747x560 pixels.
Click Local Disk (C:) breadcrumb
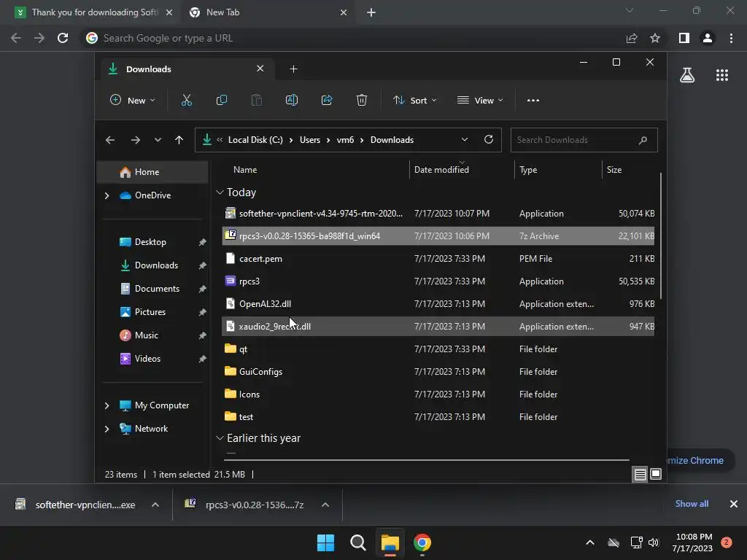(x=255, y=140)
